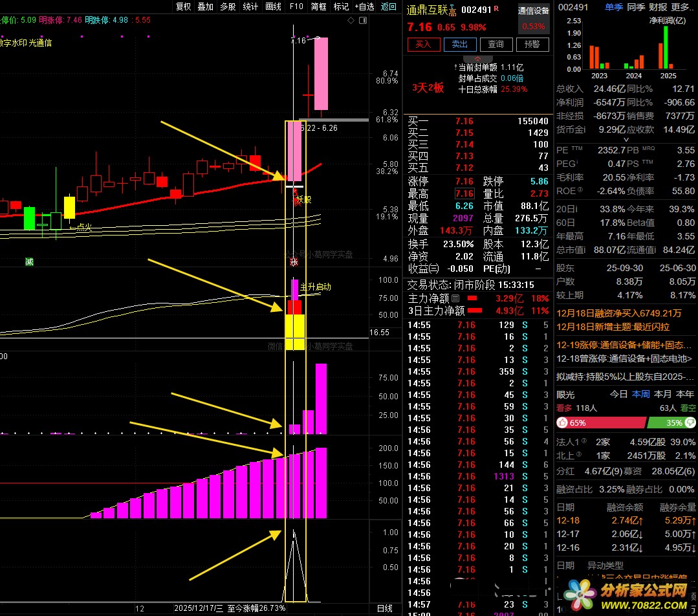This screenshot has height=616, width=698.
Task: Open the 更多 financial options dropdown
Action: click(x=683, y=7)
